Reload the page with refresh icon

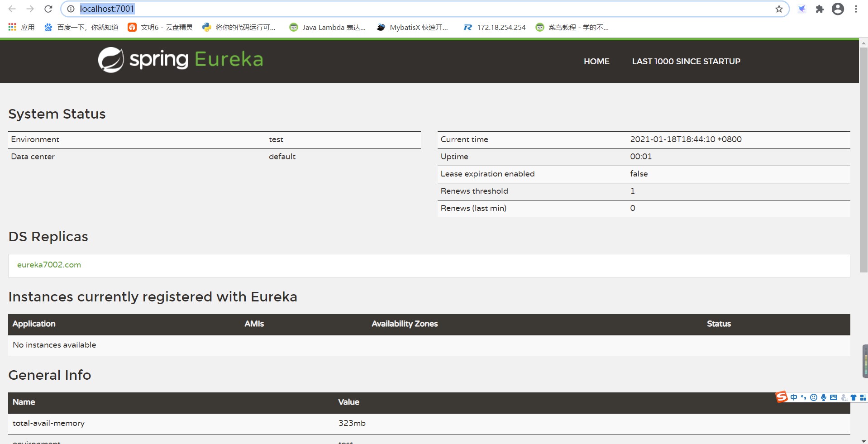[x=48, y=9]
